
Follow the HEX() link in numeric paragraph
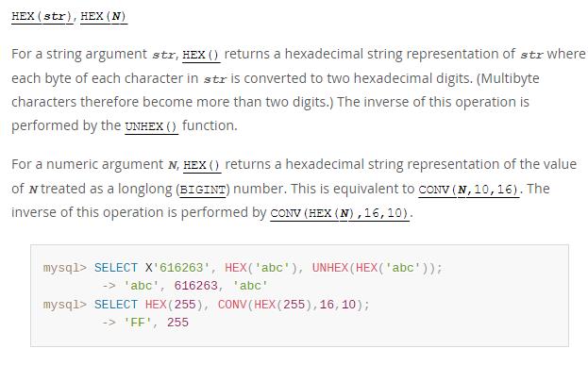(x=202, y=165)
